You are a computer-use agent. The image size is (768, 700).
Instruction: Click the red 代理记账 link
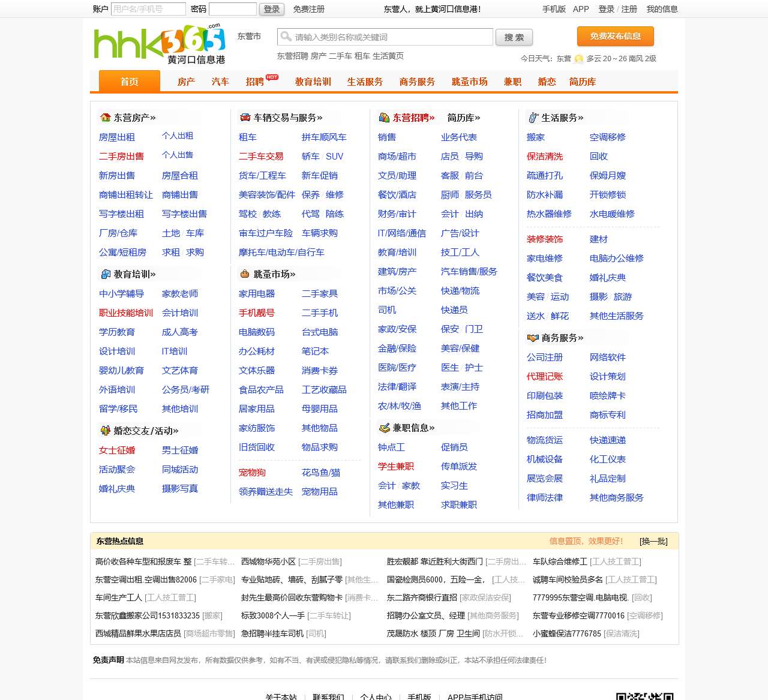point(545,377)
